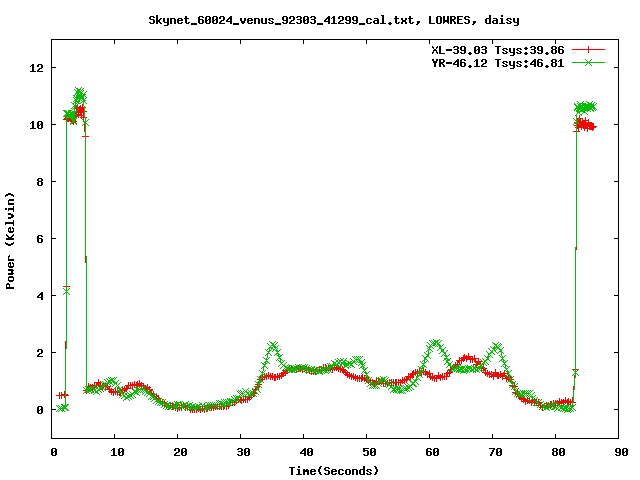Click the green calibration plateau at plot end
The width and height of the screenshot is (640, 480).
point(586,107)
